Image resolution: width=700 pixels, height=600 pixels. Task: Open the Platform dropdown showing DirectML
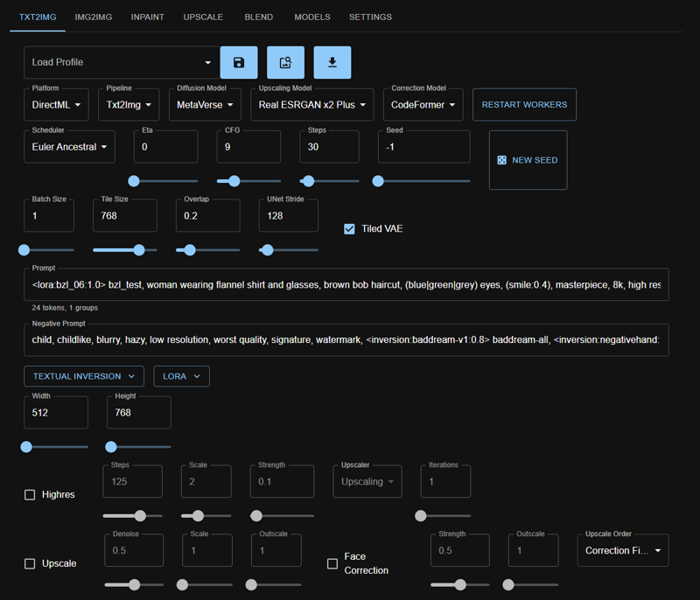pos(56,105)
